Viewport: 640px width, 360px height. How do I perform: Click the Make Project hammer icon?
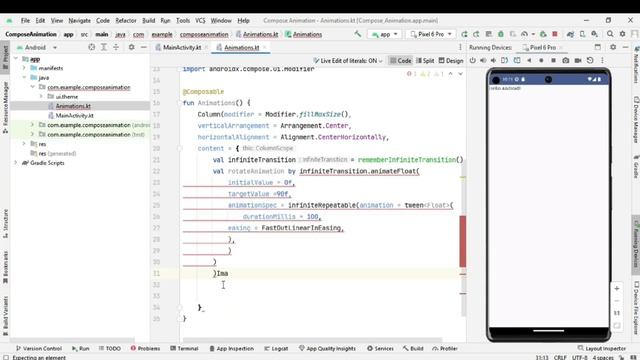(x=358, y=34)
